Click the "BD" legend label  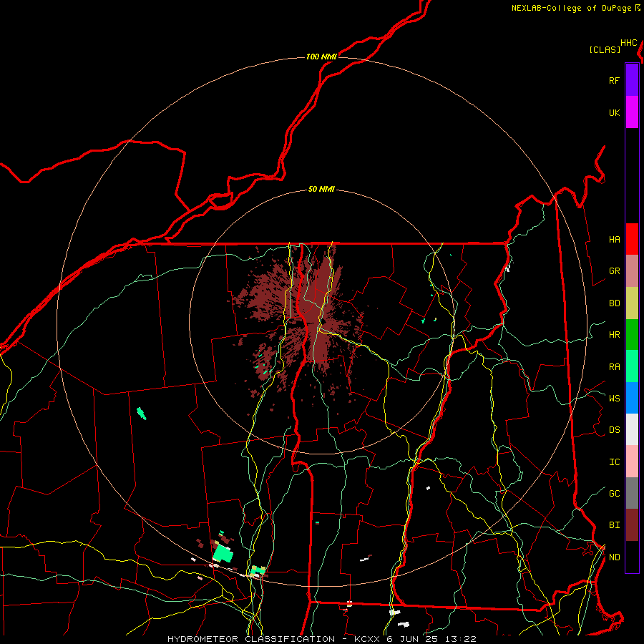(x=614, y=303)
